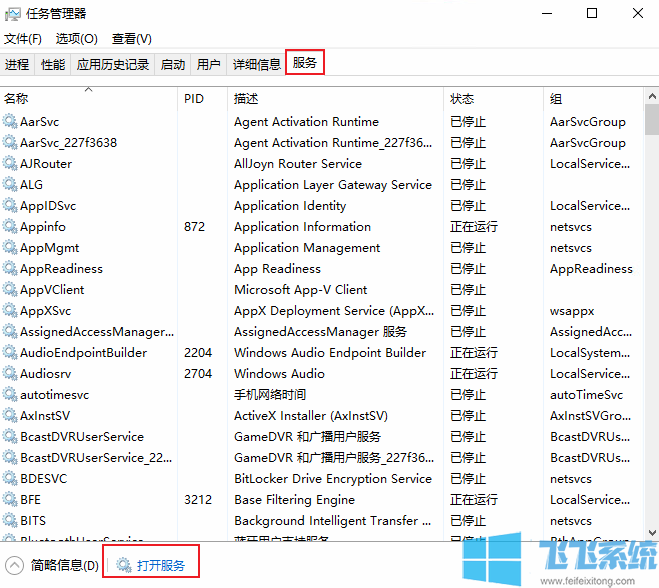
Task: Open the 选项(O) menu
Action: point(76,38)
